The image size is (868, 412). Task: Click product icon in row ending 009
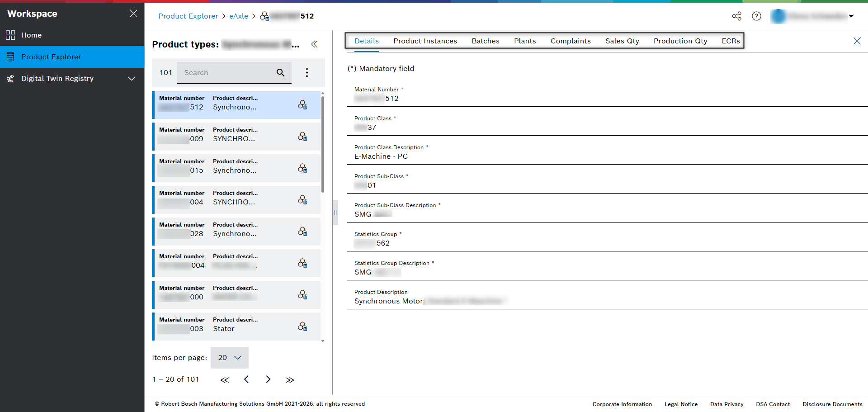(302, 137)
